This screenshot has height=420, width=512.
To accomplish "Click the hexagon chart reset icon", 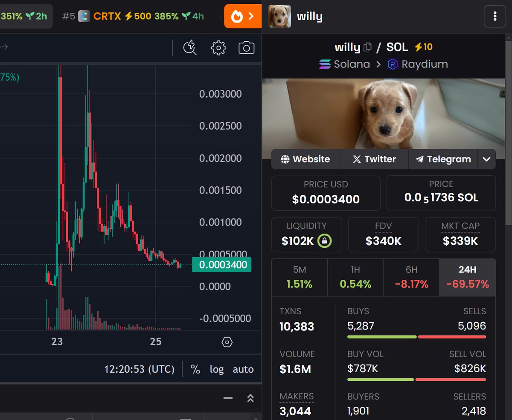I will (x=227, y=342).
